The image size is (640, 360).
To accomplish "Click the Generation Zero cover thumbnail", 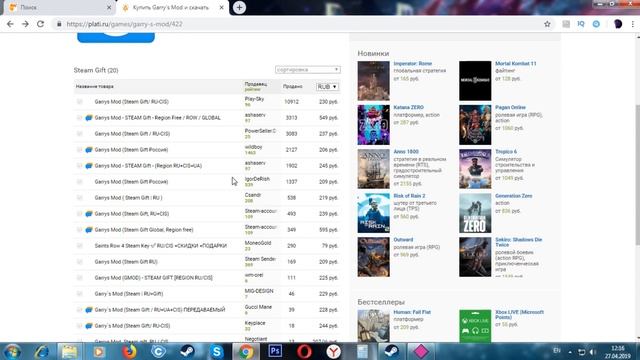I will 475,213.
